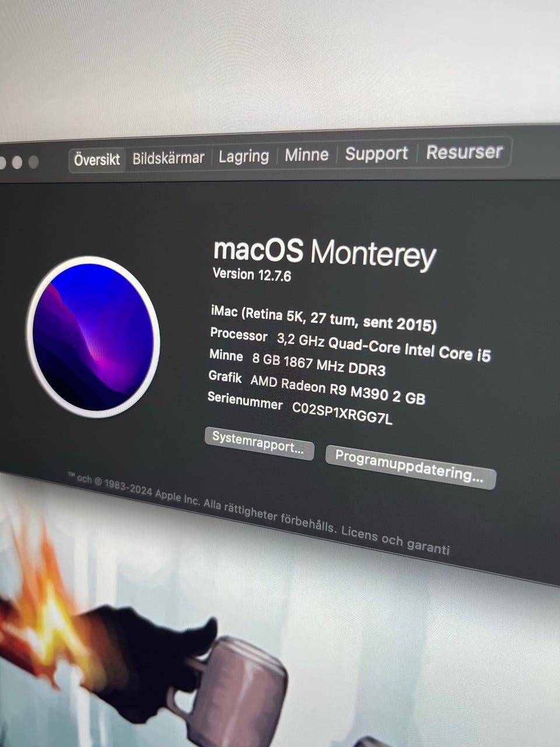The width and height of the screenshot is (560, 747).
Task: Click the macOS Monterey heading
Action: coord(325,253)
